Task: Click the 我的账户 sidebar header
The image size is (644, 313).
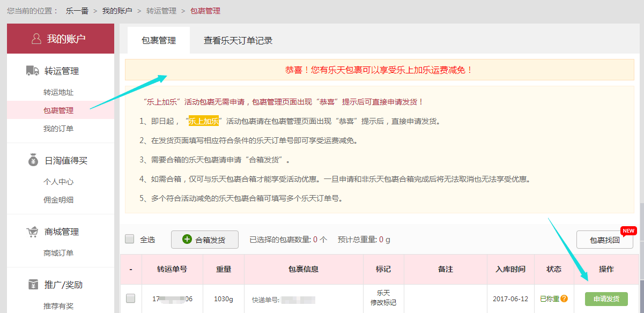Action: (x=61, y=39)
